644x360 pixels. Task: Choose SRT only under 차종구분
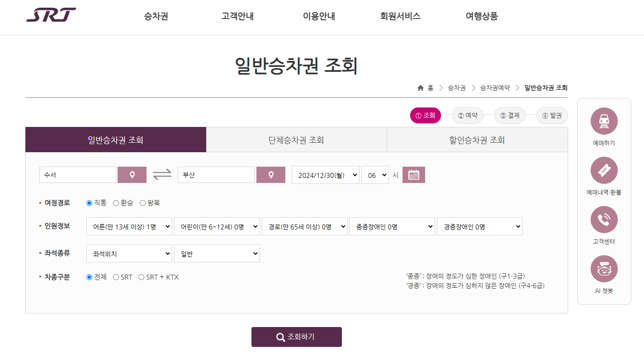(116, 277)
